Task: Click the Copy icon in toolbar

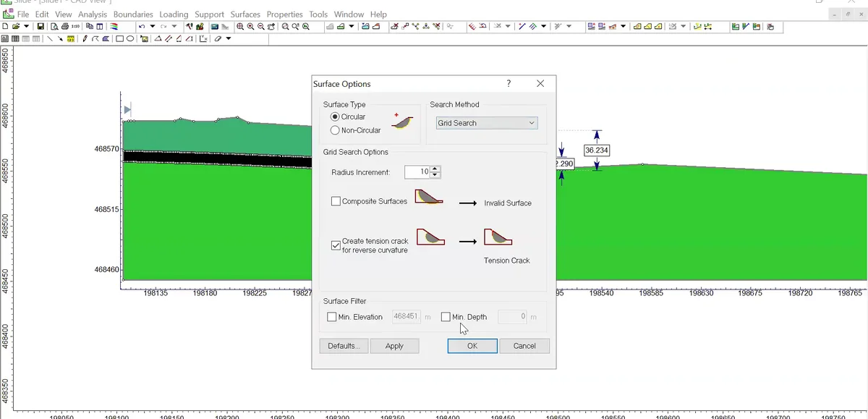Action: (90, 26)
